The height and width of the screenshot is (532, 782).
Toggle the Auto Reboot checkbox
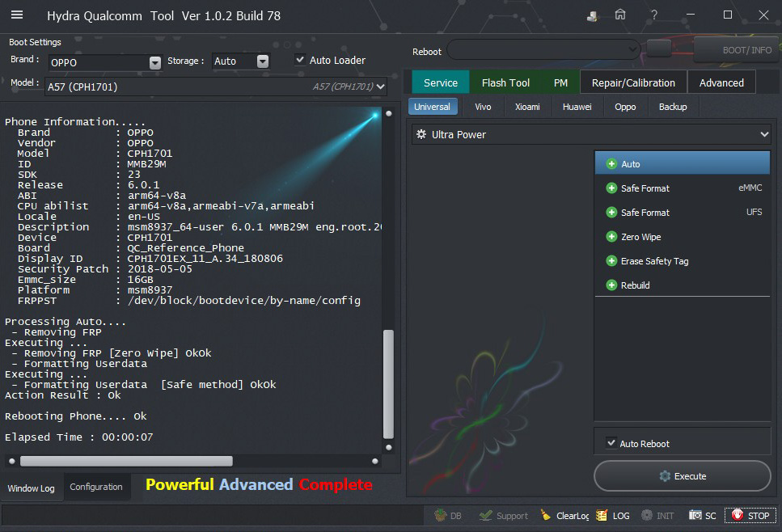coord(611,442)
